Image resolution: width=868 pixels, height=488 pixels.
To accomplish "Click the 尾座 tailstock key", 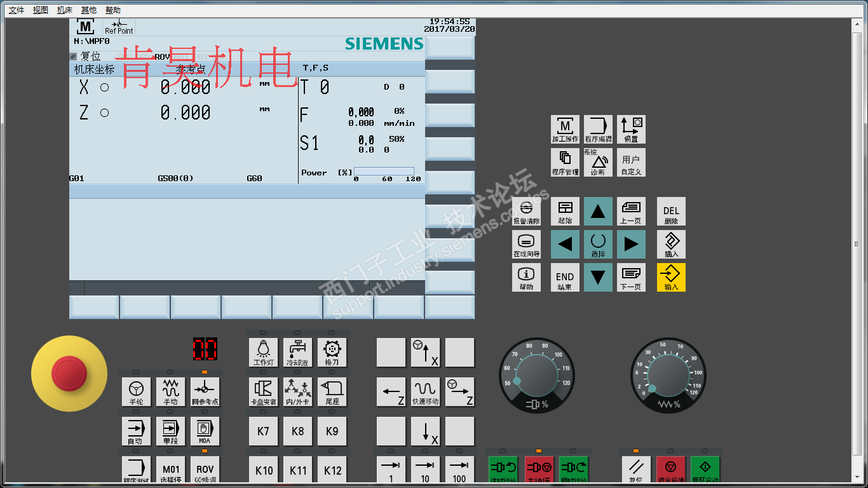I will [332, 392].
